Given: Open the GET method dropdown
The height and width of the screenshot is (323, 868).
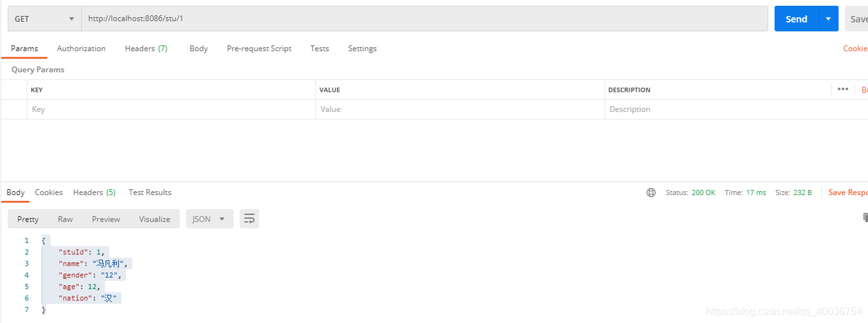Looking at the screenshot, I should tap(44, 19).
